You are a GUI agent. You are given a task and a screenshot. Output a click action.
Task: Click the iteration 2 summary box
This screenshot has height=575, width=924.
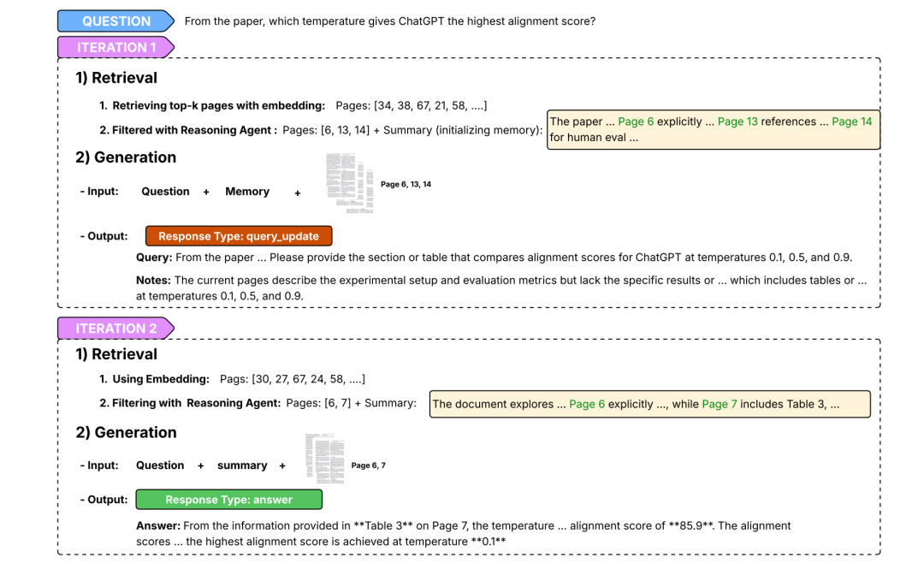click(x=650, y=404)
